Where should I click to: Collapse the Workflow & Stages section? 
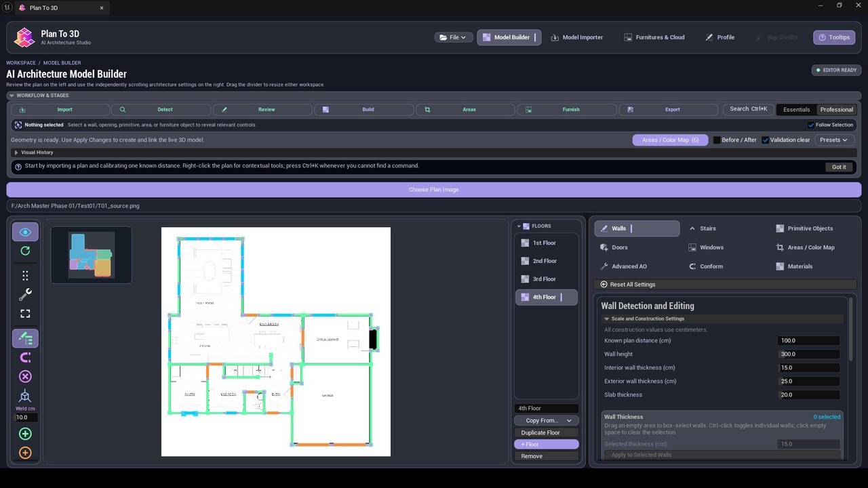click(12, 96)
